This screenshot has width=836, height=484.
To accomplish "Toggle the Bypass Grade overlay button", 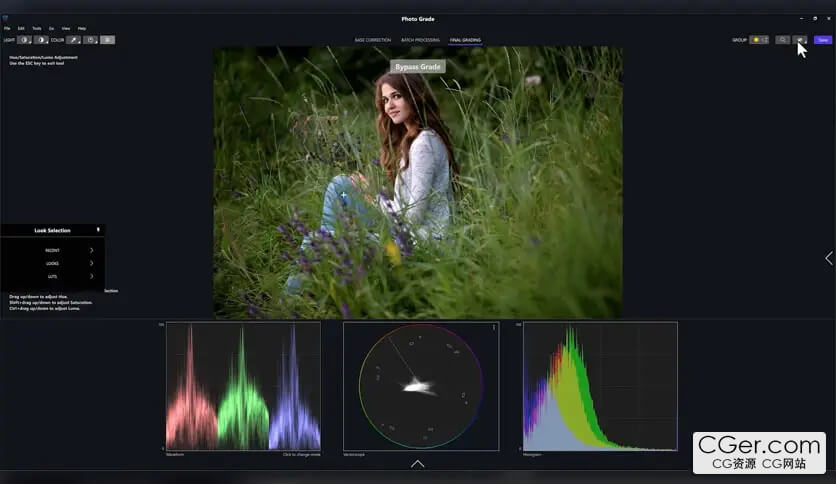I will pyautogui.click(x=417, y=66).
